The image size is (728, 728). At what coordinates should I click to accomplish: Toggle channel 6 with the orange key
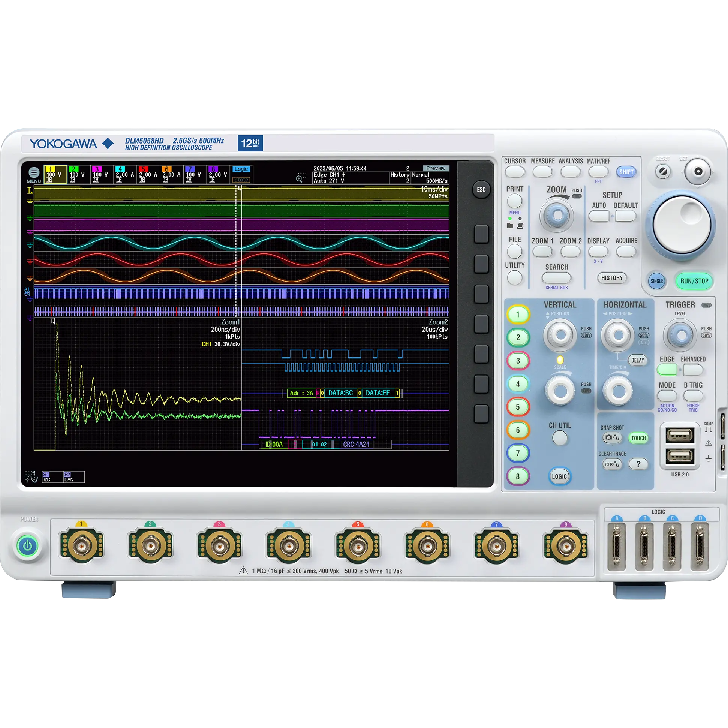click(518, 430)
